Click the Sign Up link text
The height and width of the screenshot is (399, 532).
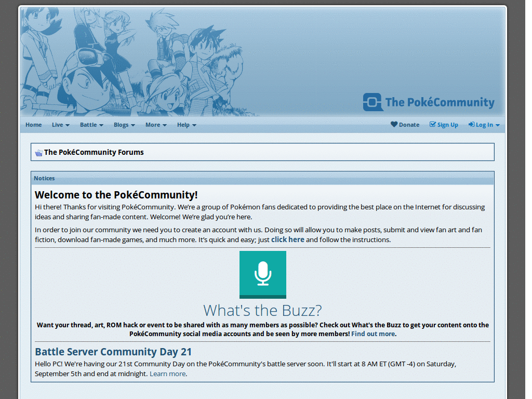[447, 125]
